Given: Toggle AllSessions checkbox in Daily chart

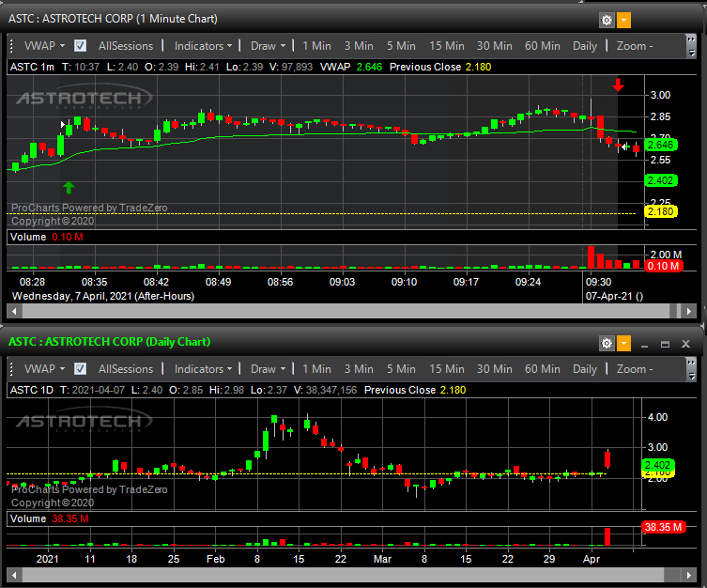Looking at the screenshot, I should [x=80, y=369].
